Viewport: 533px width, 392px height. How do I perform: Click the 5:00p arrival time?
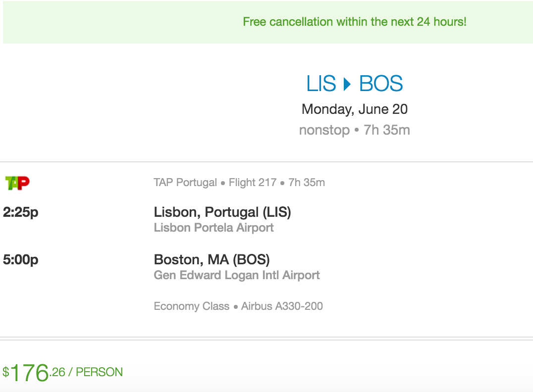click(21, 259)
